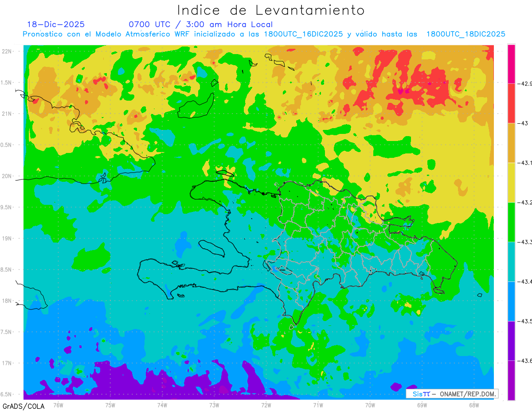Click the 71W longitude label
This screenshot has width=532, height=411.
tap(318, 405)
